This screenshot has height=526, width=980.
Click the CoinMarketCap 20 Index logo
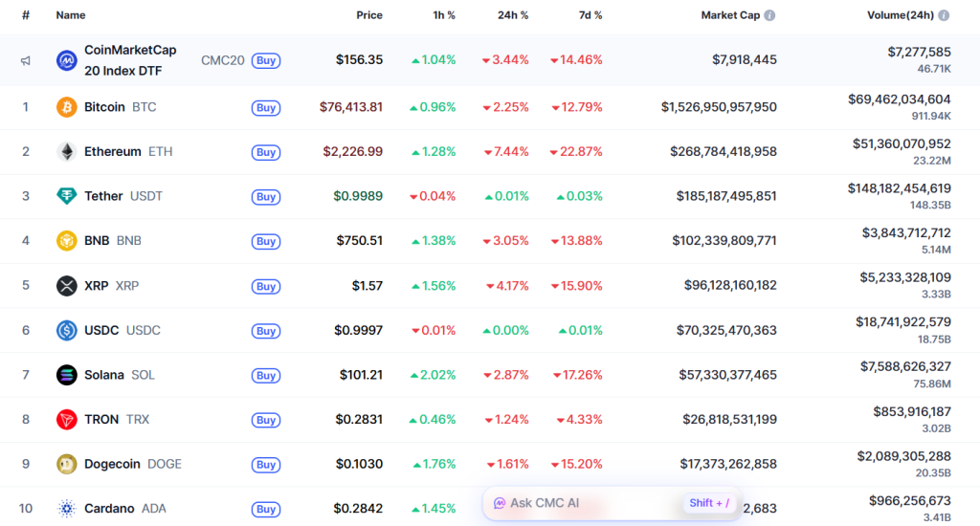66,60
